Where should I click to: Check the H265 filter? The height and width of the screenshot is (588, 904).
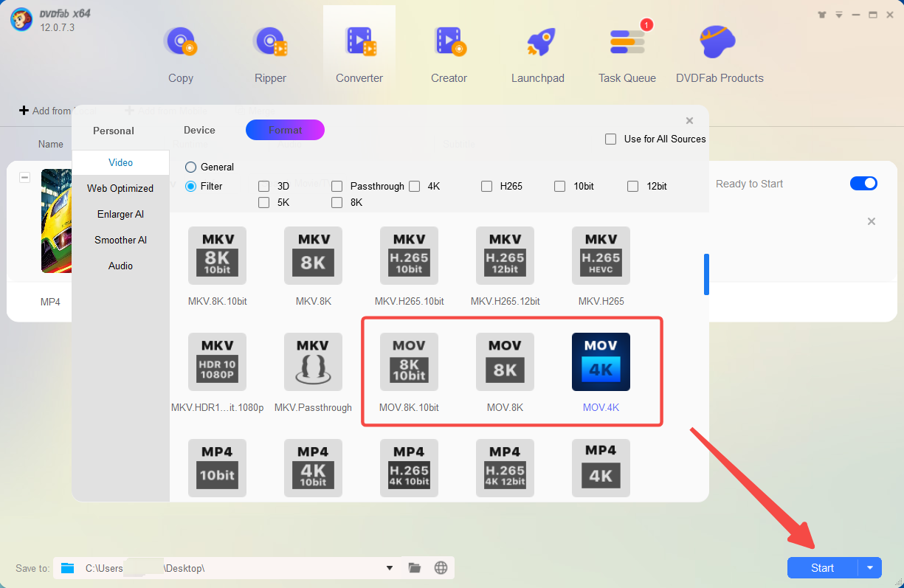[x=486, y=186]
